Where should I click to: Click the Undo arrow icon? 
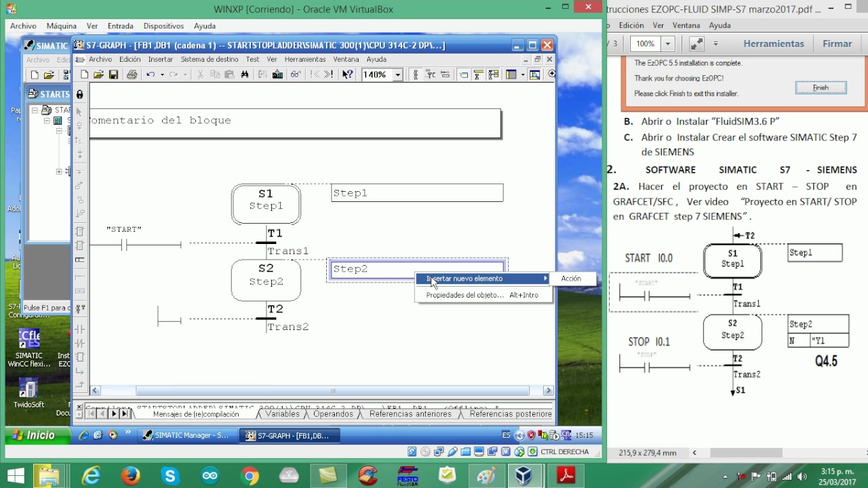click(x=151, y=75)
